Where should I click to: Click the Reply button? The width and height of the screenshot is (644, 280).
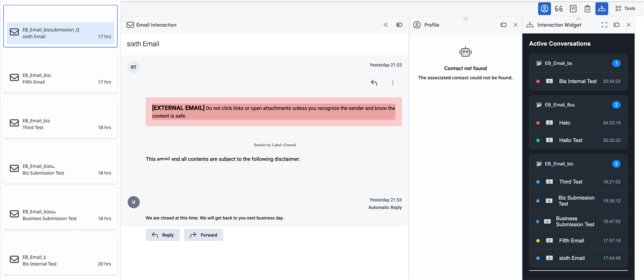point(163,235)
